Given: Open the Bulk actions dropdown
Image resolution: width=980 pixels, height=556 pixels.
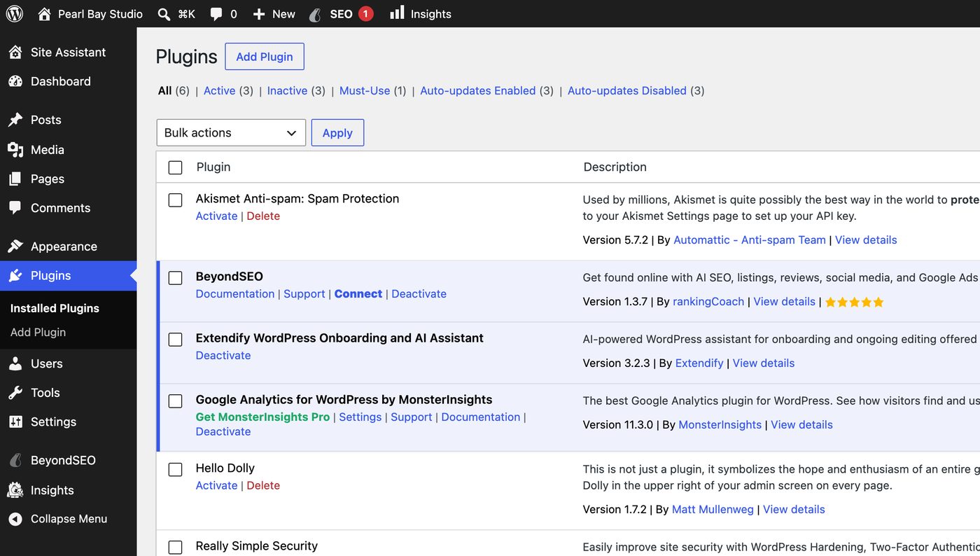Looking at the screenshot, I should (x=231, y=132).
